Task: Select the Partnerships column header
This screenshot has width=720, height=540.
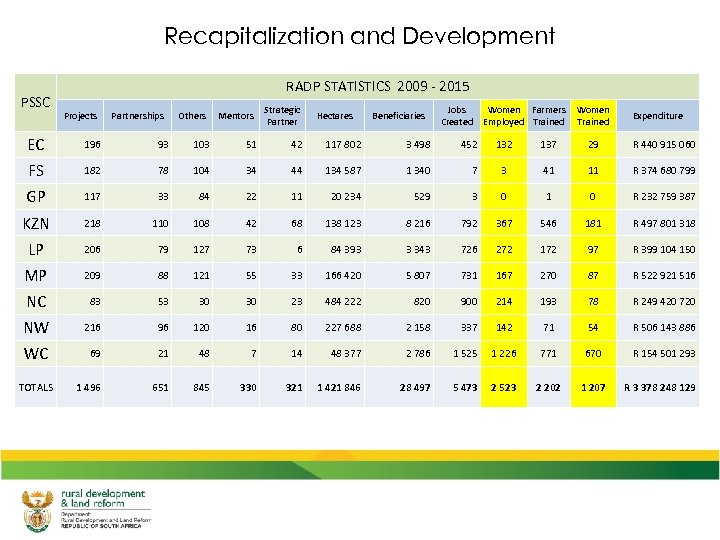Action: (x=137, y=116)
